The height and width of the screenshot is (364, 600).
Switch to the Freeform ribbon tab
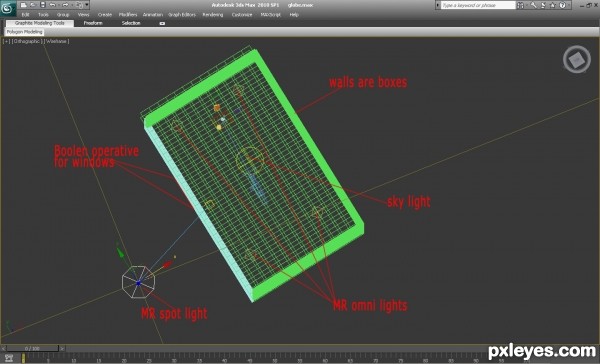click(93, 23)
